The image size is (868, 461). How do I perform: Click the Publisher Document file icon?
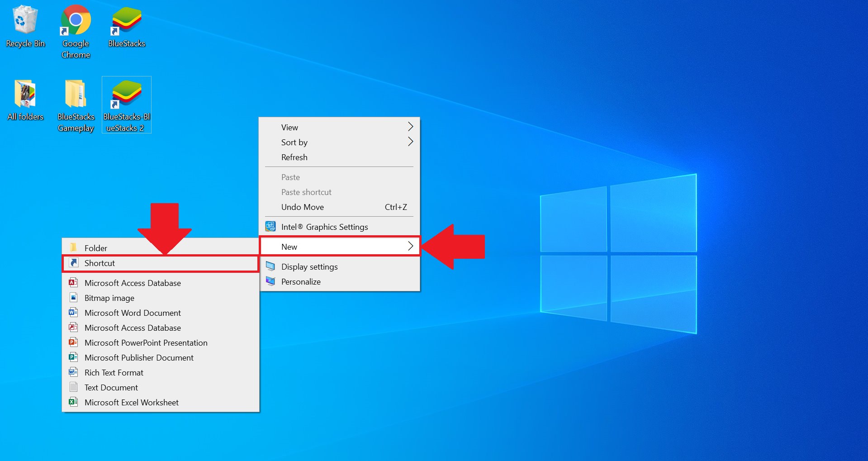point(73,357)
